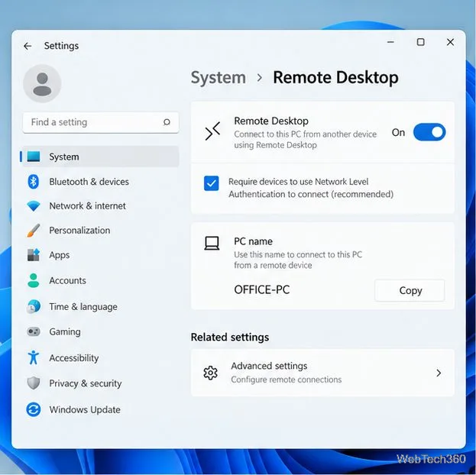Maximize the Settings window
The width and height of the screenshot is (476, 475).
coord(420,42)
